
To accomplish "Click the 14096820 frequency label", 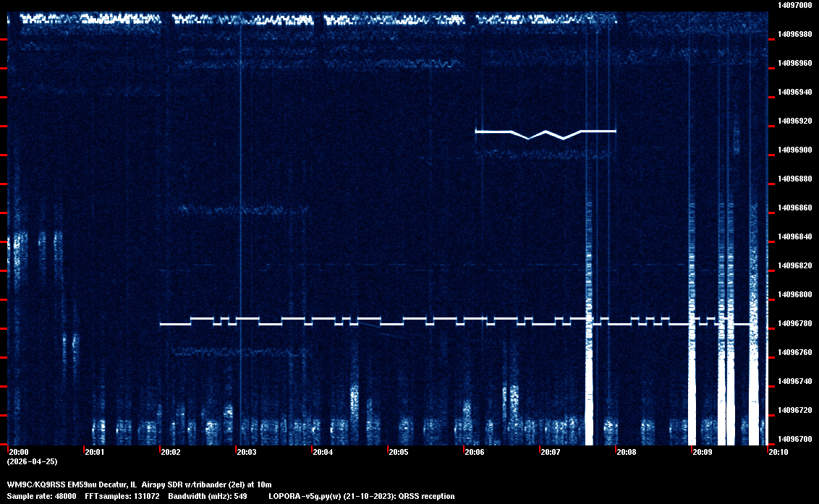I will tap(794, 265).
